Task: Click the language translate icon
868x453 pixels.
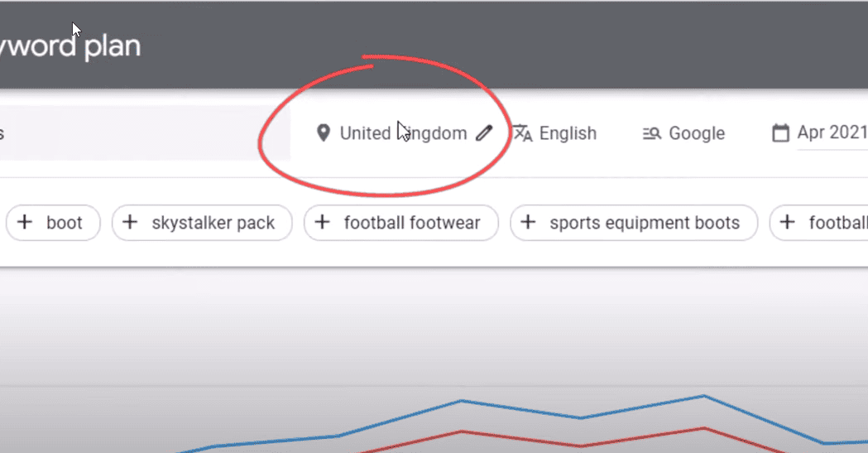Action: tap(523, 133)
